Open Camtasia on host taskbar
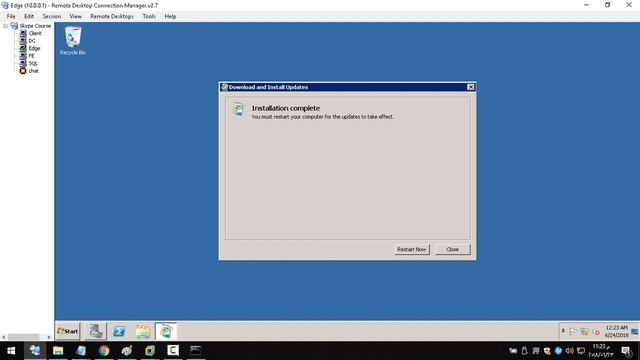The width and height of the screenshot is (640, 360). [173, 351]
